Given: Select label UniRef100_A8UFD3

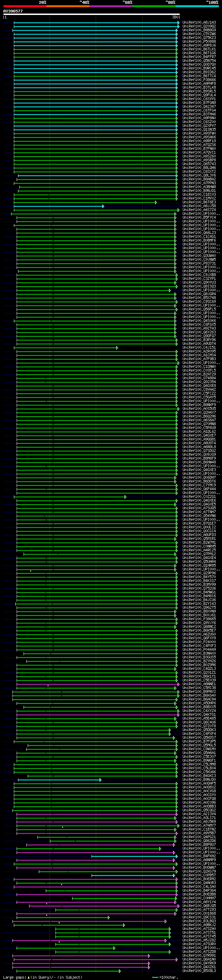Looking at the screenshot, I should pyautogui.click(x=199, y=535).
